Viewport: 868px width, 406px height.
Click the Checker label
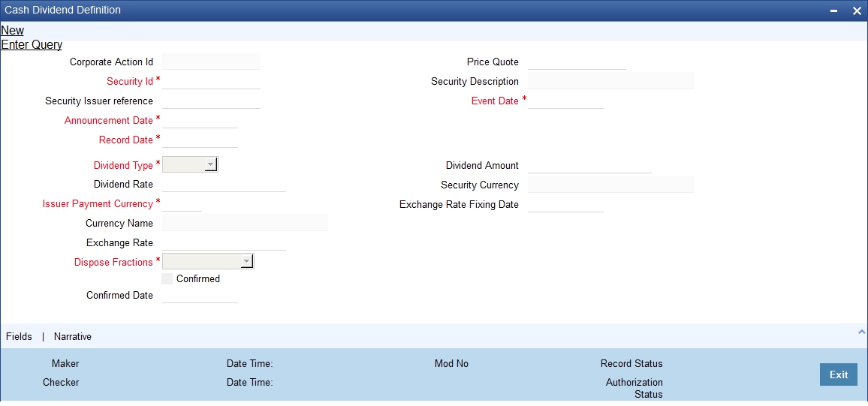(61, 382)
